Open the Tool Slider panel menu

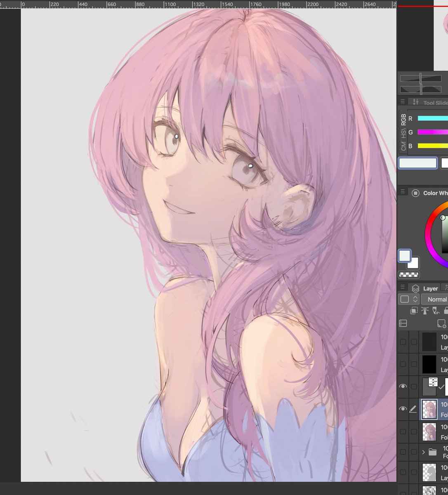[403, 101]
